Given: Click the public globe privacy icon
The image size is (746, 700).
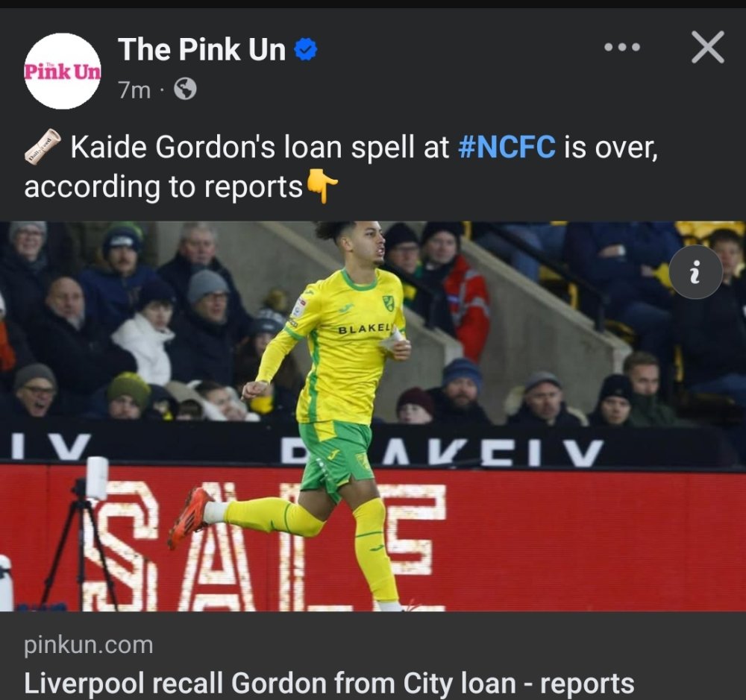Looking at the screenshot, I should click(185, 89).
